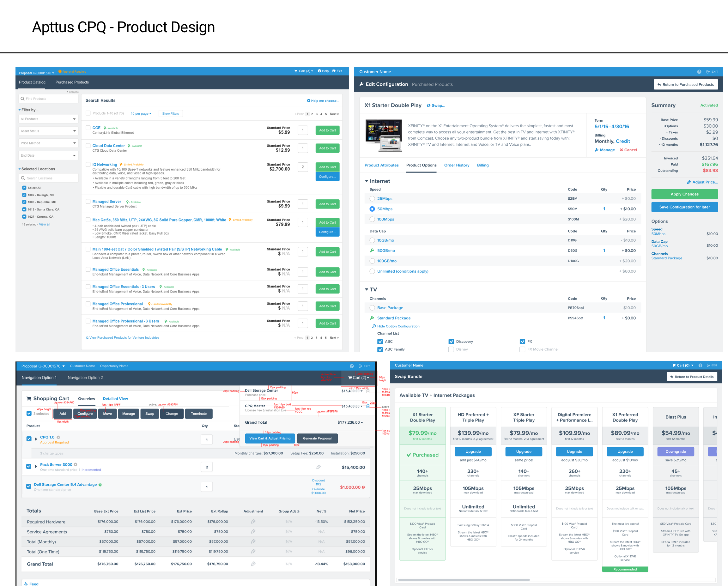The width and height of the screenshot is (728, 586).
Task: Click the Adjust Price pencil icon
Action: [689, 182]
